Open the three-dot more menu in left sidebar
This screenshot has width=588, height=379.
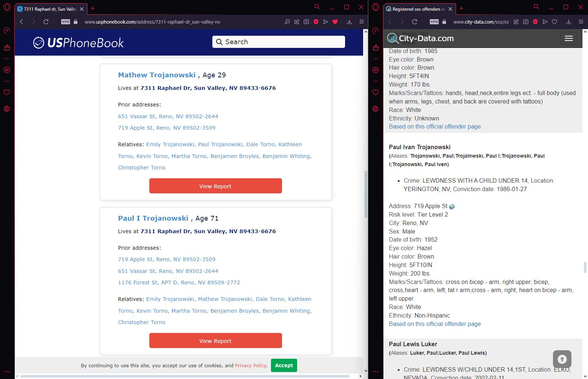[x=7, y=372]
